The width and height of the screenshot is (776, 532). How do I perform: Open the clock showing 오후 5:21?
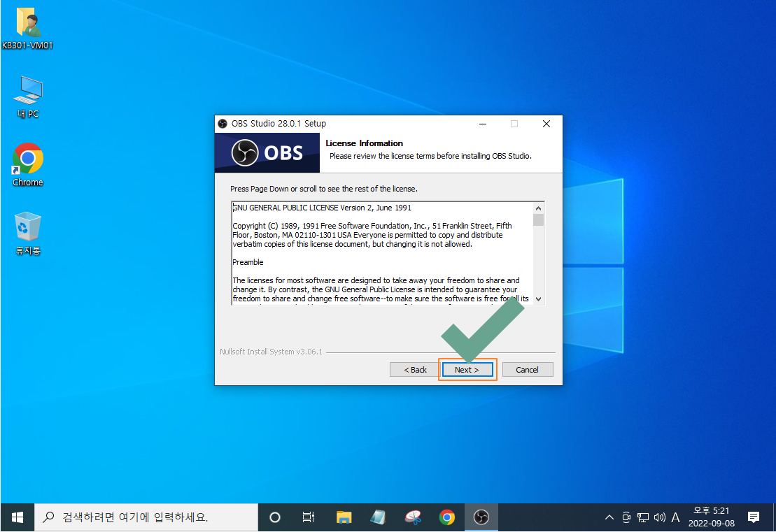pyautogui.click(x=711, y=517)
